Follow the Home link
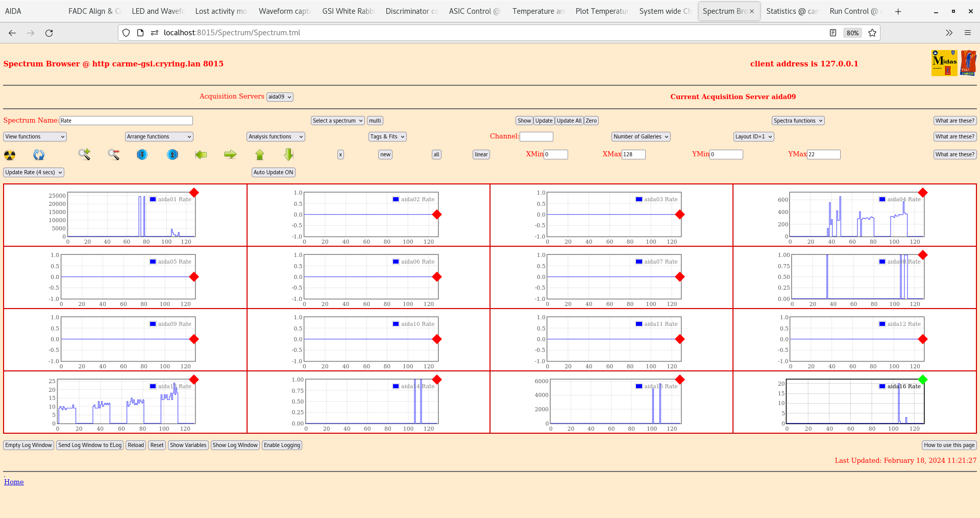The image size is (980, 518). coord(14,482)
